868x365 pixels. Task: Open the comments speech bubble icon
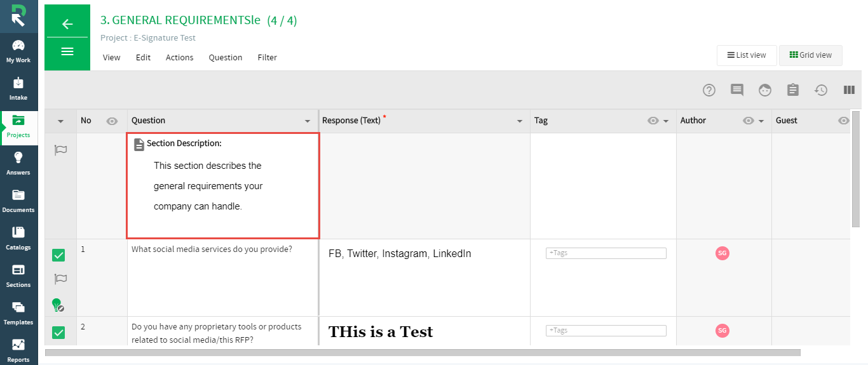click(737, 90)
